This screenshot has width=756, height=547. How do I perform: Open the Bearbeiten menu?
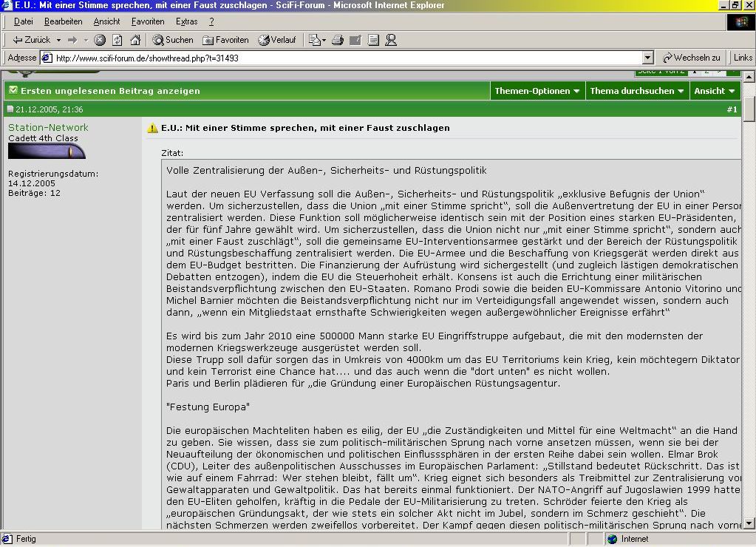point(63,21)
